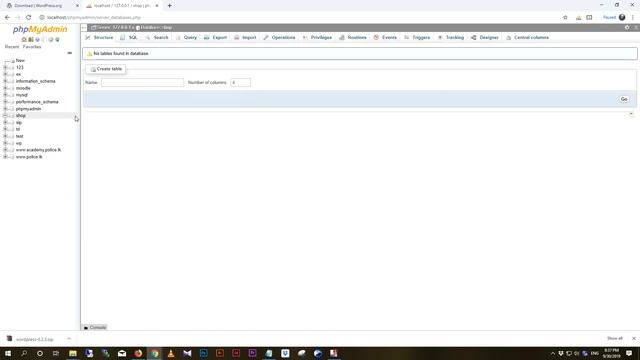Screen dimensions: 640x360
Task: Collapse the shop database node
Action: click(5, 116)
